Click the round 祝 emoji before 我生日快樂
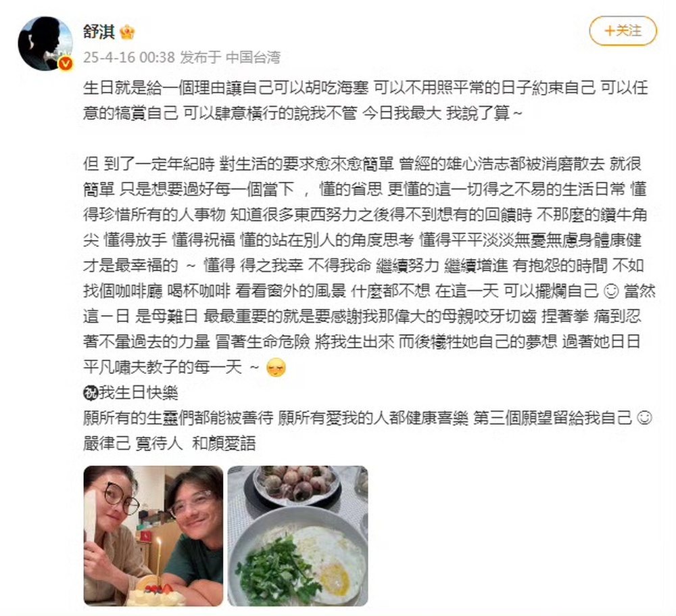The height and width of the screenshot is (616, 676). click(x=91, y=393)
